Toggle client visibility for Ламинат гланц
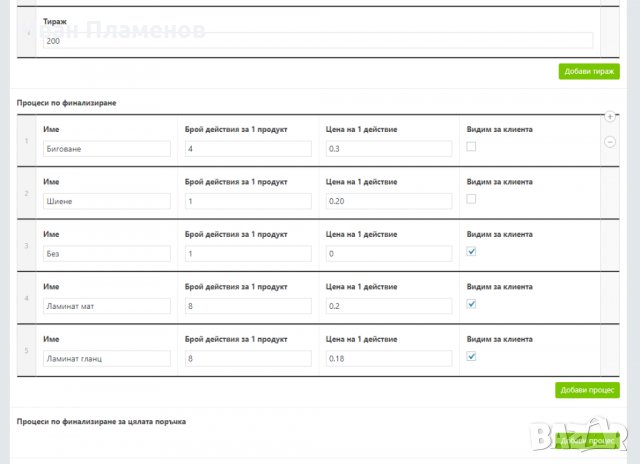Viewport: 640px width, 464px height. [x=471, y=356]
